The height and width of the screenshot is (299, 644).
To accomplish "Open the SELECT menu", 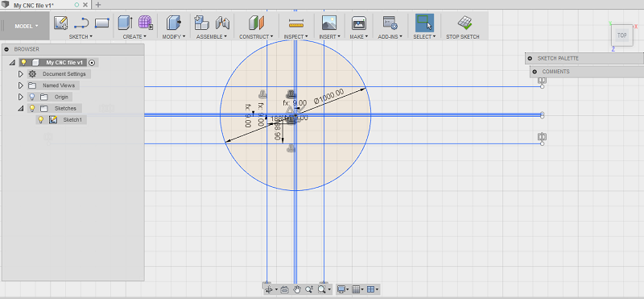I will coord(424,36).
